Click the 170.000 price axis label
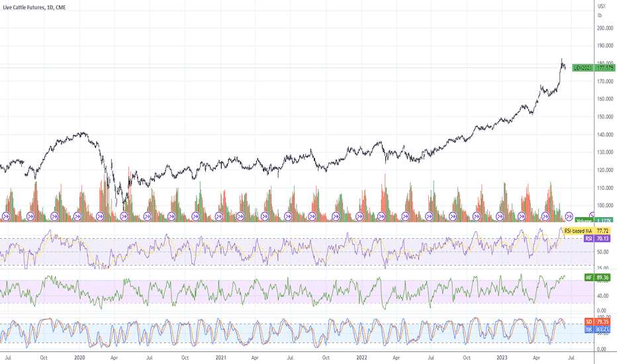 [x=605, y=81]
